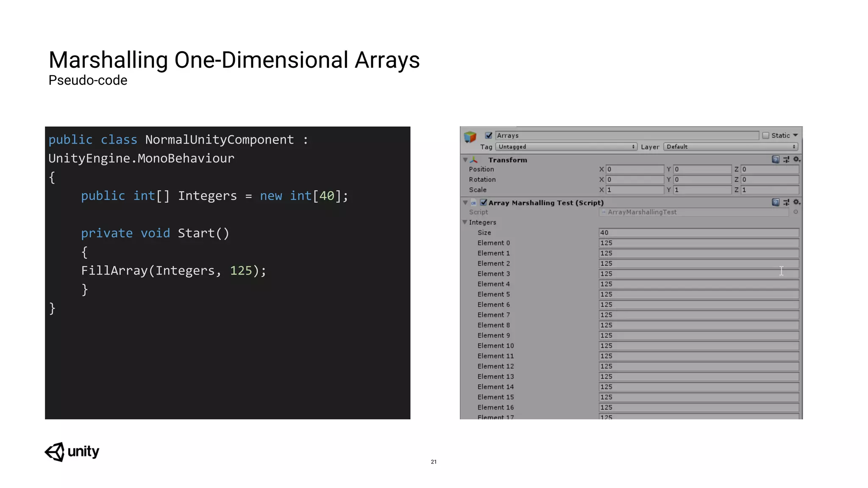
Task: Toggle Array Marshalling Test script enabled checkbox
Action: [484, 202]
